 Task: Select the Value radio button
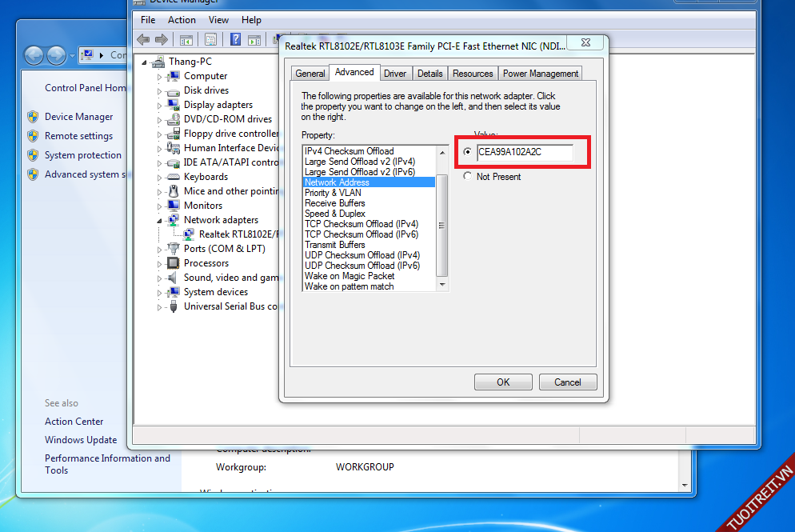coord(467,152)
